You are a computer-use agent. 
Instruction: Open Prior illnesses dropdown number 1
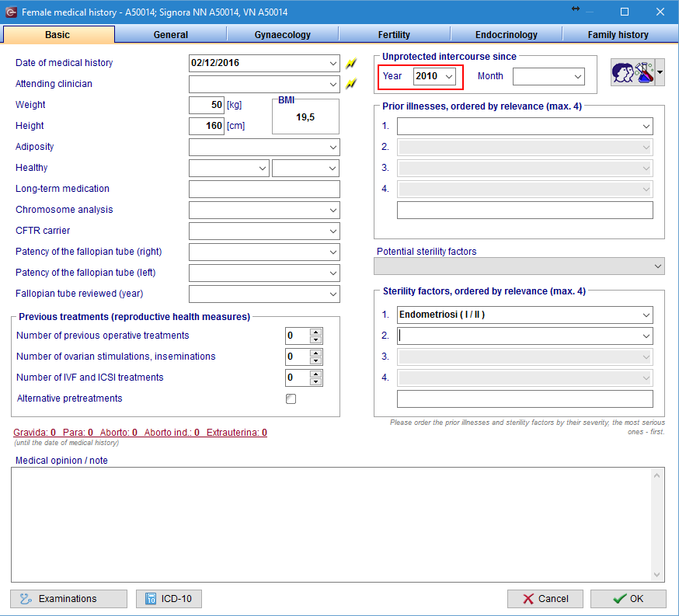[x=646, y=127]
